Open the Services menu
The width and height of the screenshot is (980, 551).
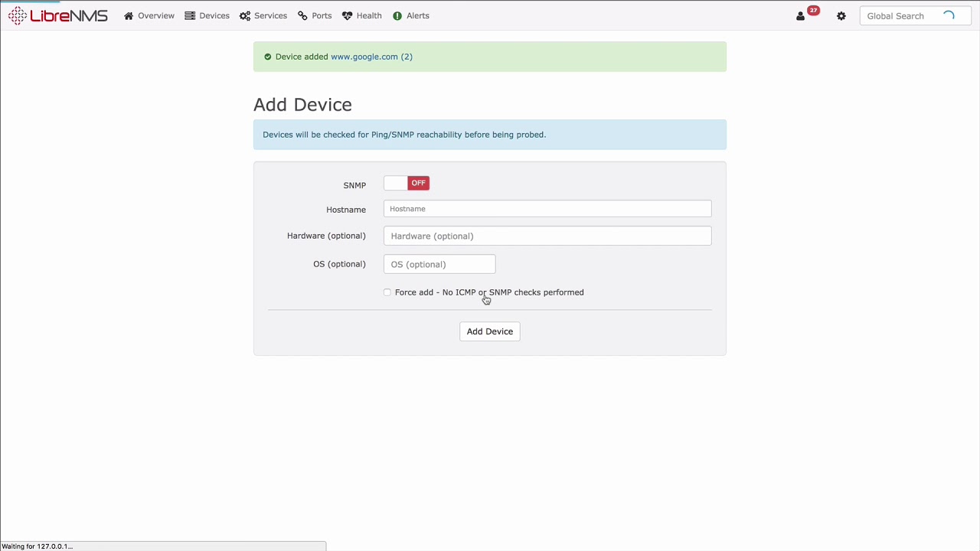[x=263, y=15]
